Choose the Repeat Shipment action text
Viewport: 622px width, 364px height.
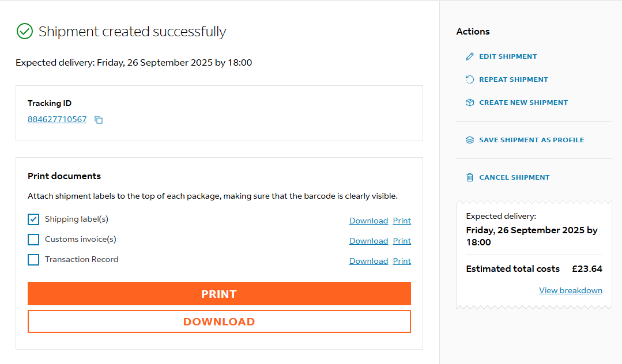[x=513, y=79]
